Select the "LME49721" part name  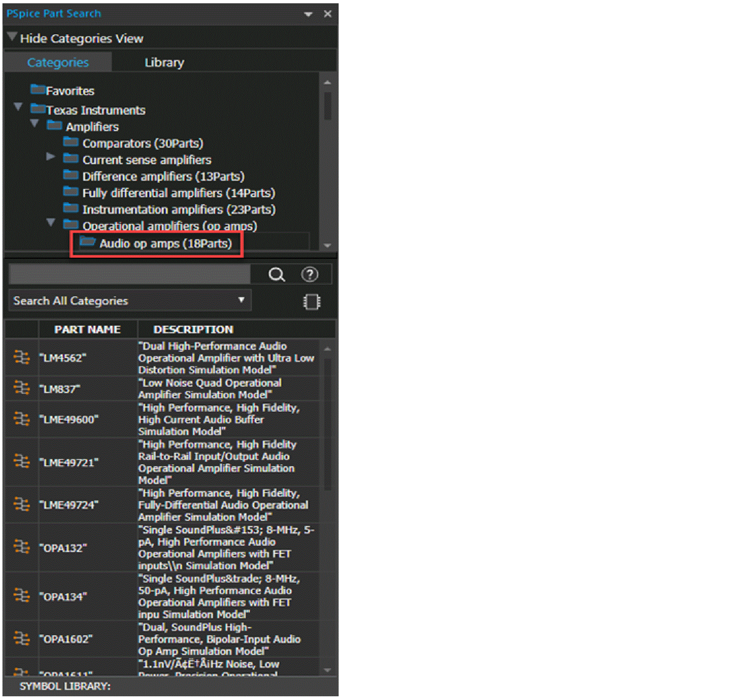tap(69, 462)
